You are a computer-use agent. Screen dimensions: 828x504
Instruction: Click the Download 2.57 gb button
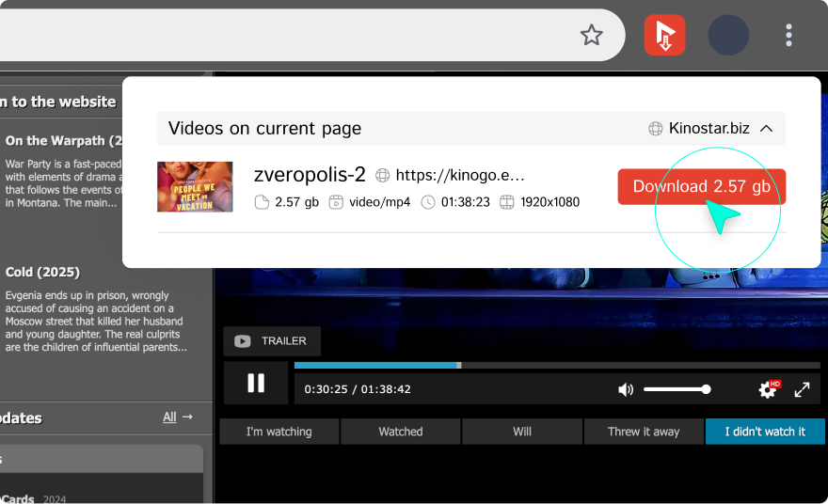(x=701, y=186)
